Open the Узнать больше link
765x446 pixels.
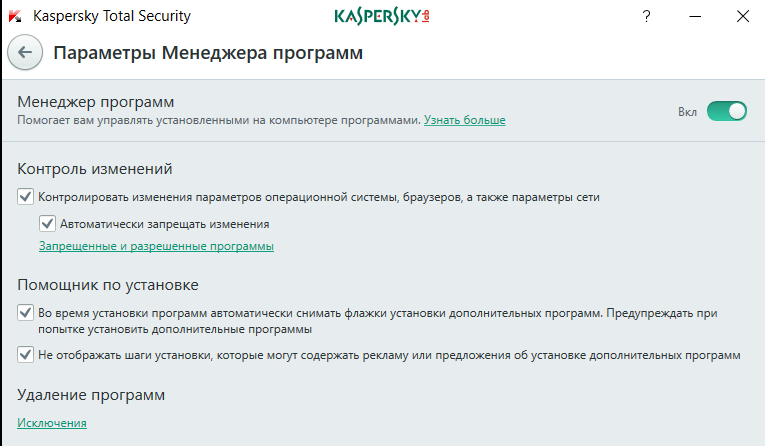click(464, 120)
